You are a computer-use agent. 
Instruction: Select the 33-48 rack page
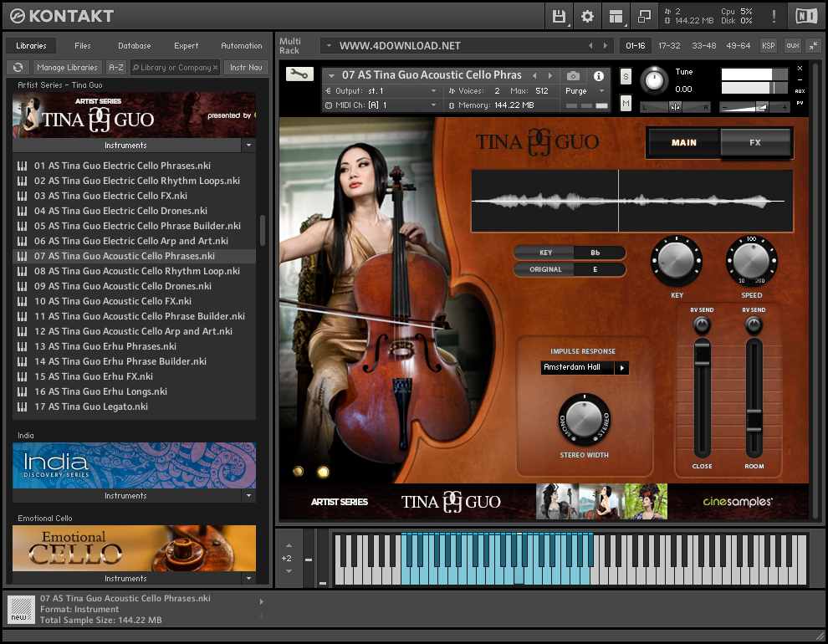[704, 46]
